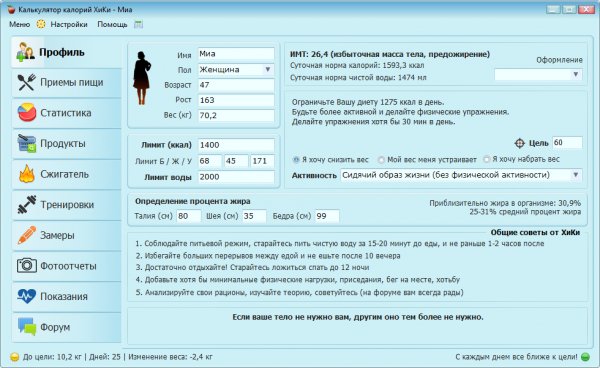Click the Шея field showing 35
The height and width of the screenshot is (368, 600).
pos(254,216)
